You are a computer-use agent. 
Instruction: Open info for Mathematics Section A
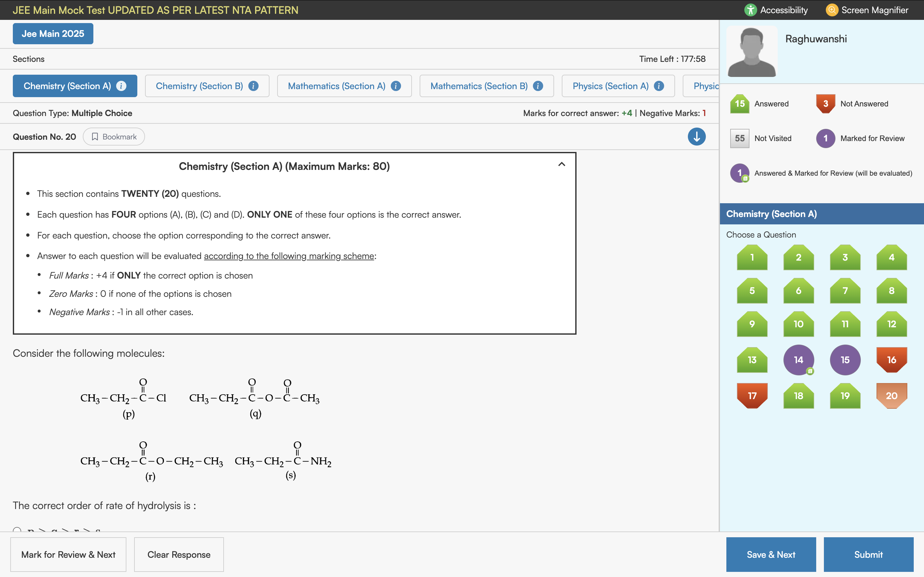tap(396, 86)
